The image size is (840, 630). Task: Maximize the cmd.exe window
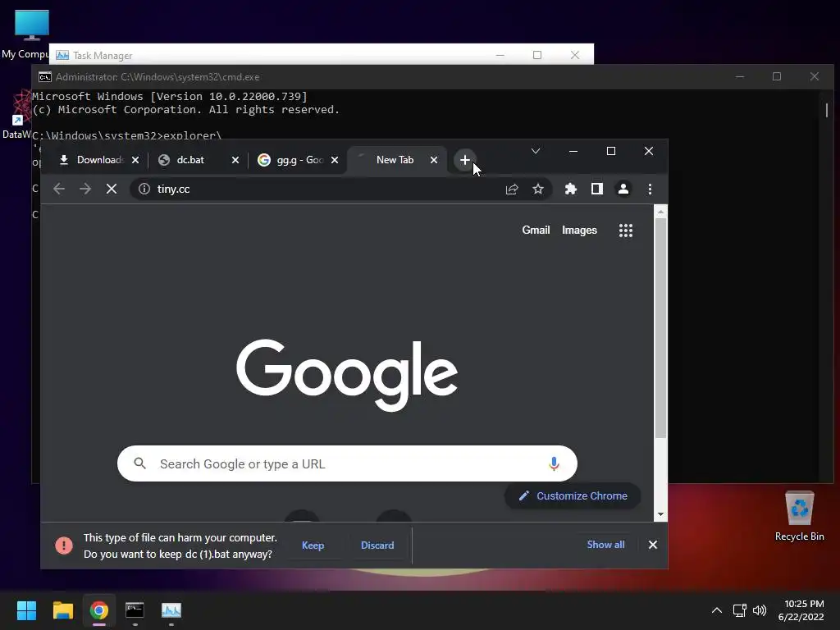pyautogui.click(x=777, y=76)
